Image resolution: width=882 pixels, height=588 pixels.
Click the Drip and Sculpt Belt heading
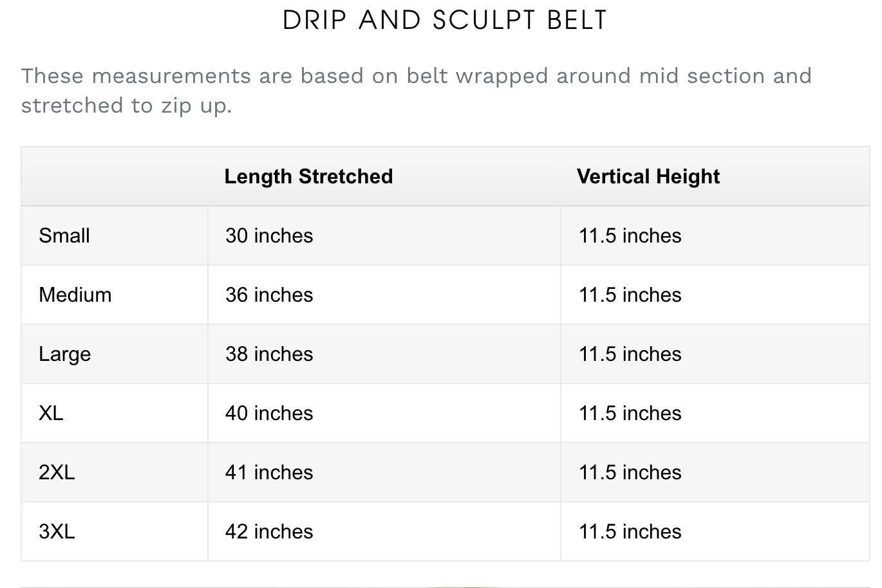pos(445,20)
